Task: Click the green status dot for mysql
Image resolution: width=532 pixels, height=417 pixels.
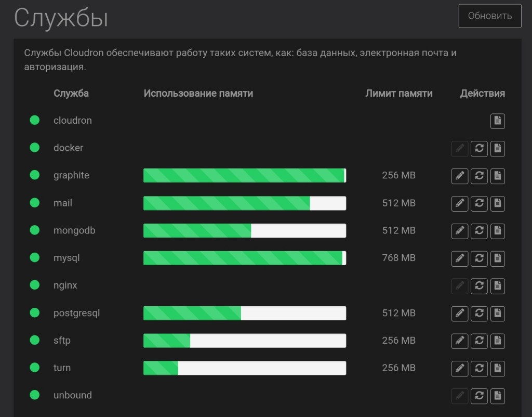Action: pyautogui.click(x=35, y=257)
